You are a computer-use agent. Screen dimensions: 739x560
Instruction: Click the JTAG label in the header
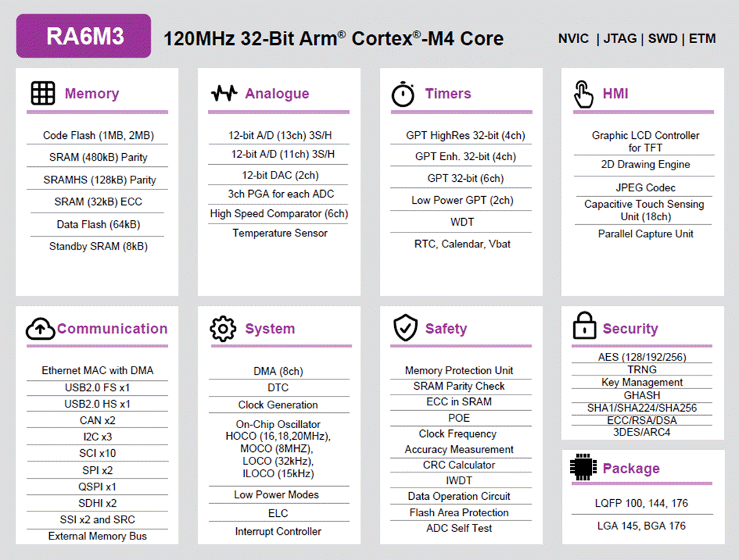click(620, 39)
